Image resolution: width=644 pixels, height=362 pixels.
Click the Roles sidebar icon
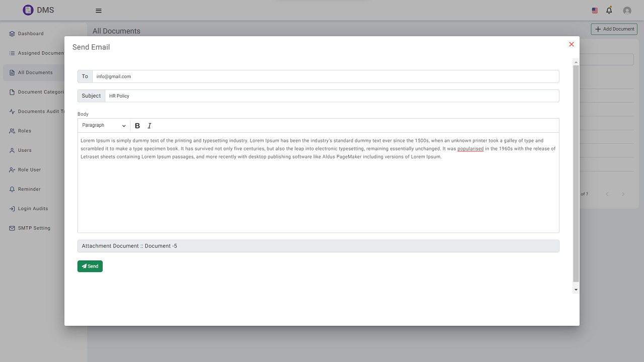click(13, 131)
